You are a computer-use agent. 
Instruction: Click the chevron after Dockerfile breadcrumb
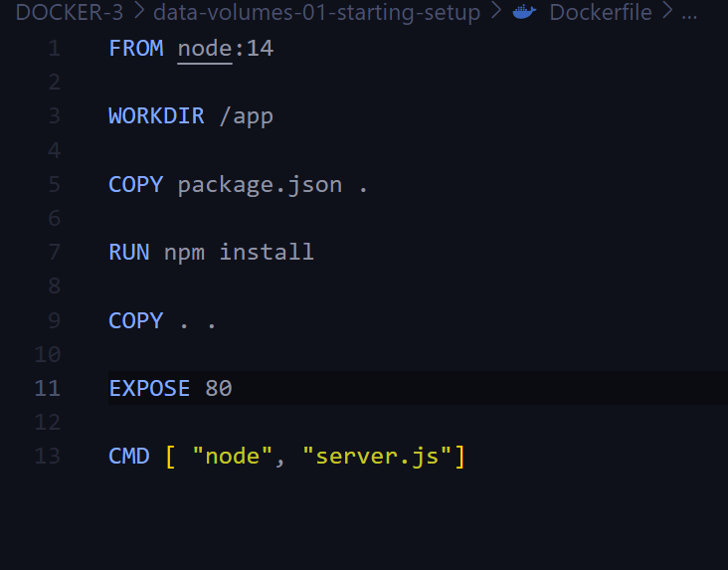[667, 12]
